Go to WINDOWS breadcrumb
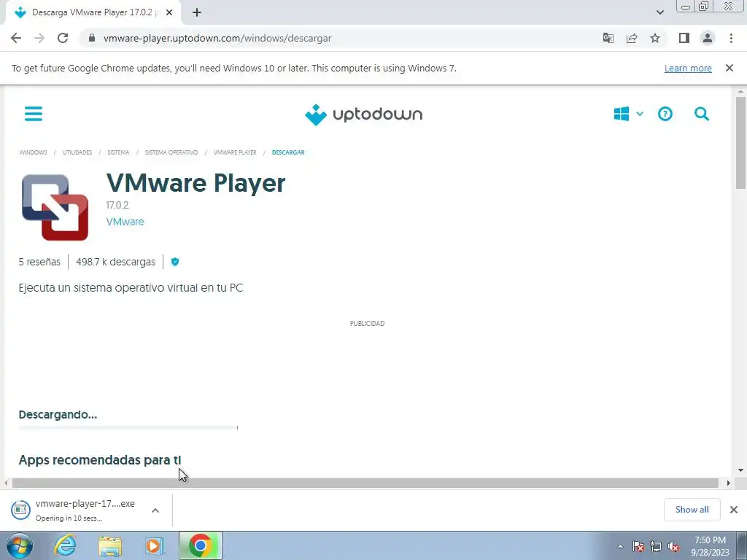747x560 pixels. click(x=33, y=152)
